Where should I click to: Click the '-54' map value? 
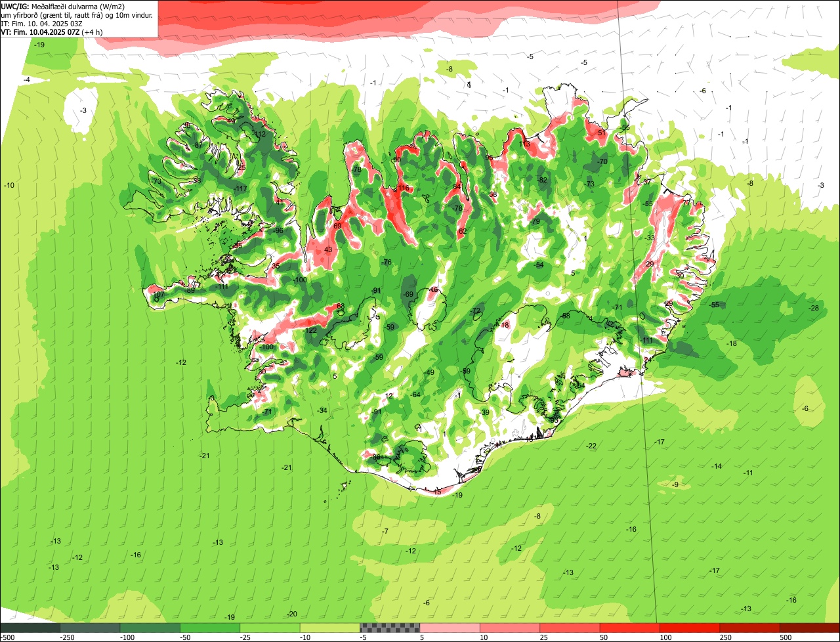(x=539, y=265)
